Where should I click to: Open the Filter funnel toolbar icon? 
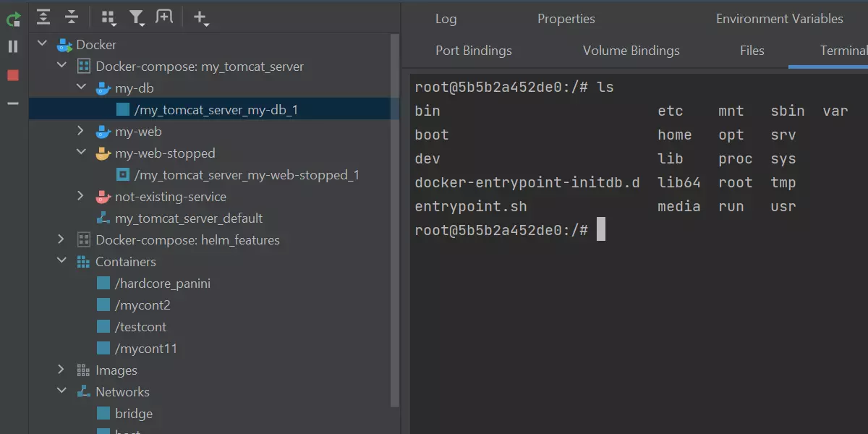[136, 17]
